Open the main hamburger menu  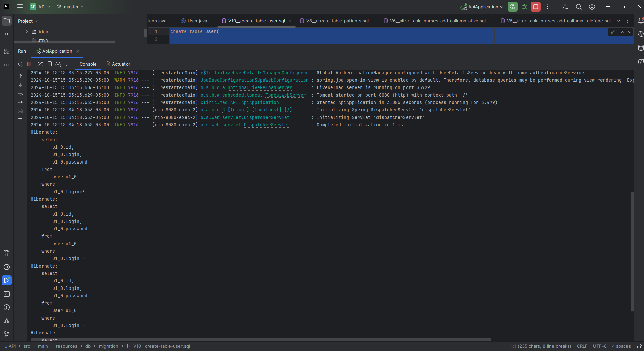[20, 7]
